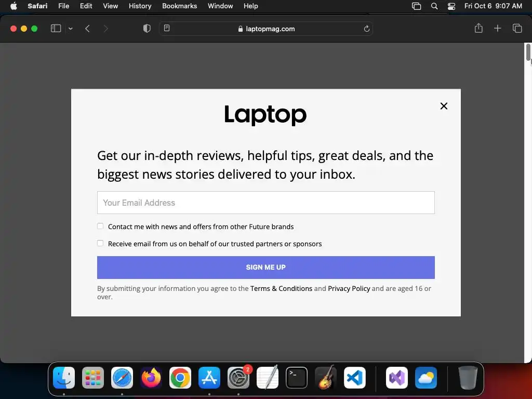Open Finder from the Dock

[x=64, y=378]
